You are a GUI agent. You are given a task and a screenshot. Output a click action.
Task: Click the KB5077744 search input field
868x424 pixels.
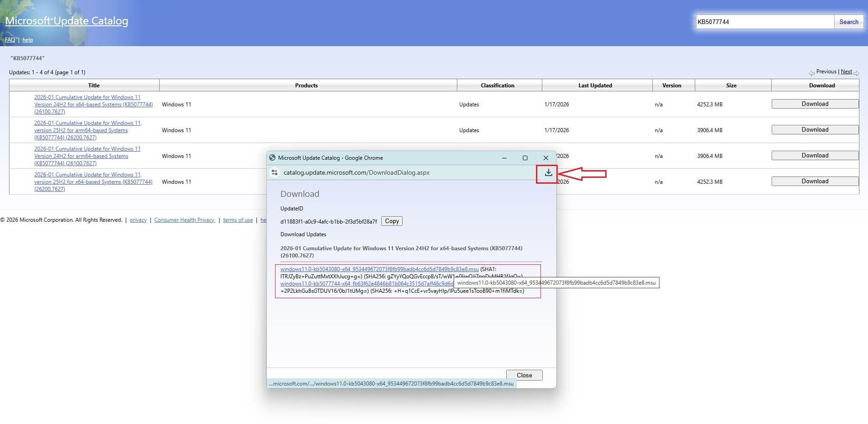coord(765,22)
